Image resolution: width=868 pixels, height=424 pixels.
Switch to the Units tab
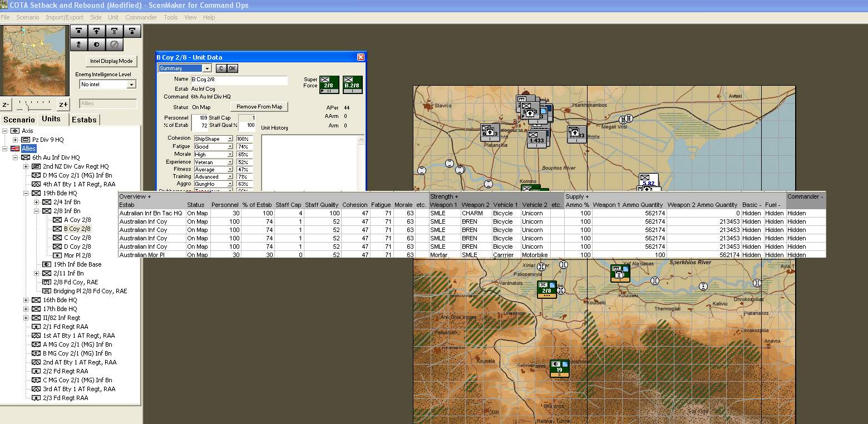[x=51, y=119]
